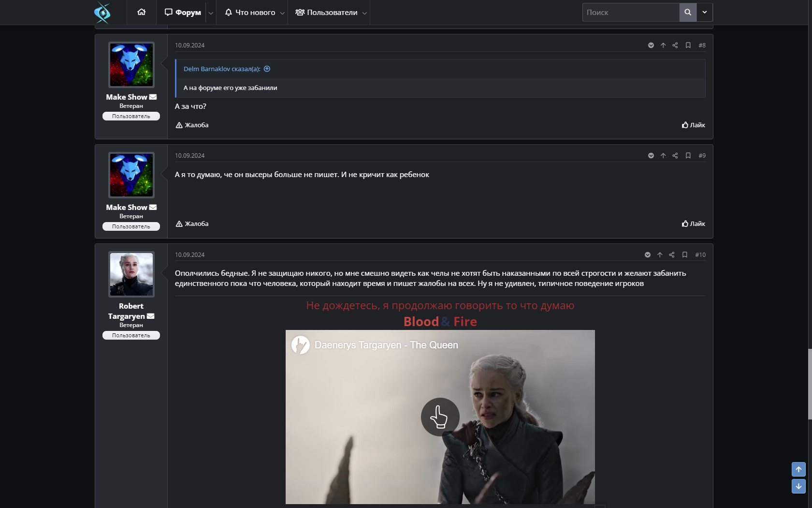Screen dimensions: 812x508
Task: Click the scroll-to-top arrow button
Action: tap(798, 469)
